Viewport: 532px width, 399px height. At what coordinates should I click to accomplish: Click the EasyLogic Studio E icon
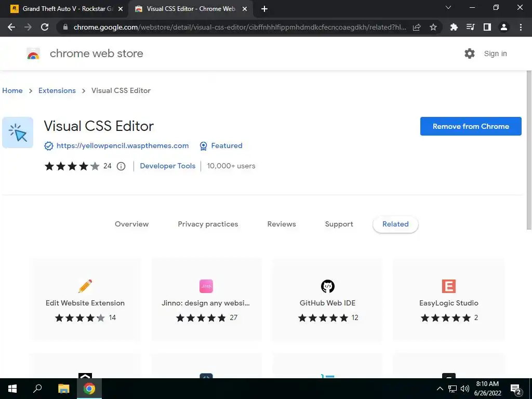click(x=449, y=286)
